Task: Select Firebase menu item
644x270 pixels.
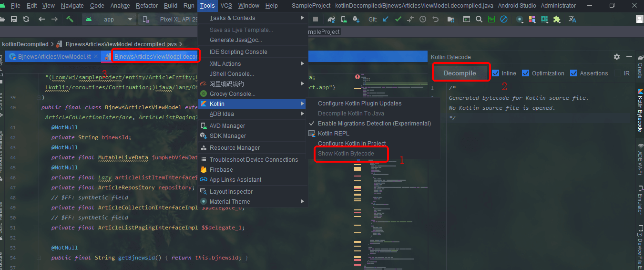Action: click(253, 170)
